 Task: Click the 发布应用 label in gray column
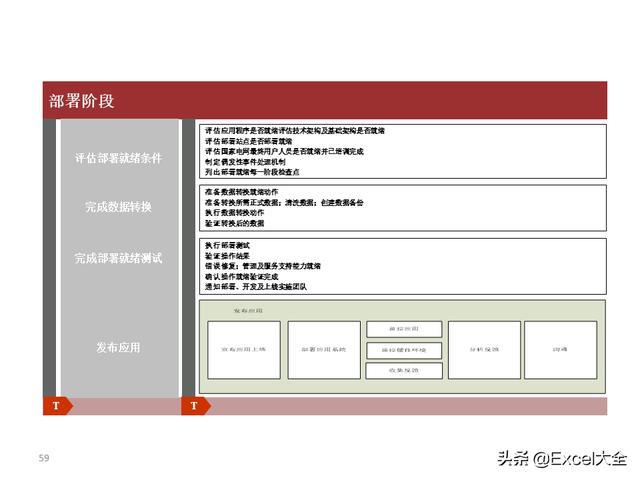[118, 347]
